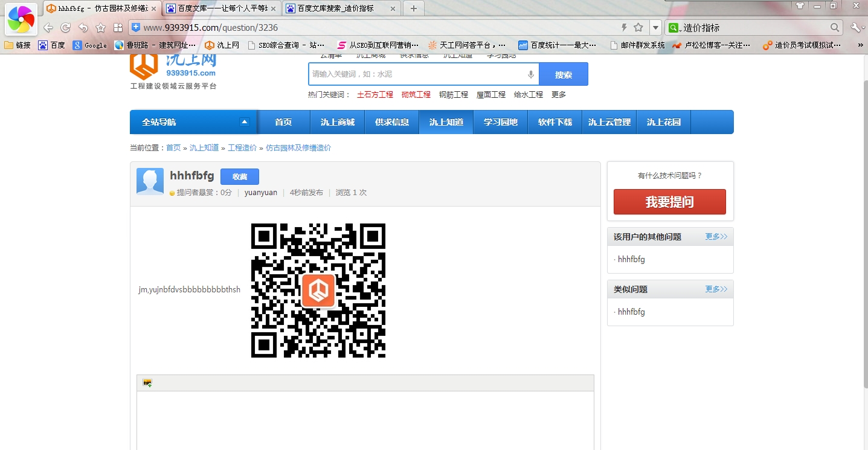Open the 卢松松博客 bookmark

(x=712, y=45)
